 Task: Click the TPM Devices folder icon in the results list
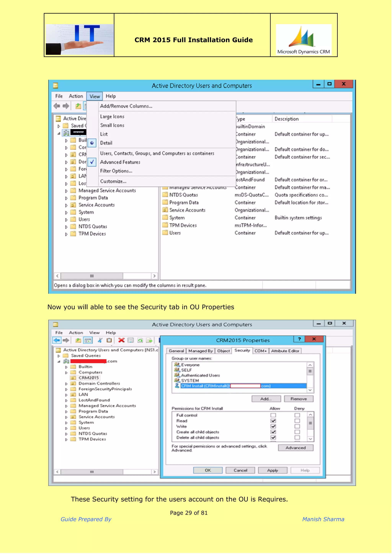(165, 225)
